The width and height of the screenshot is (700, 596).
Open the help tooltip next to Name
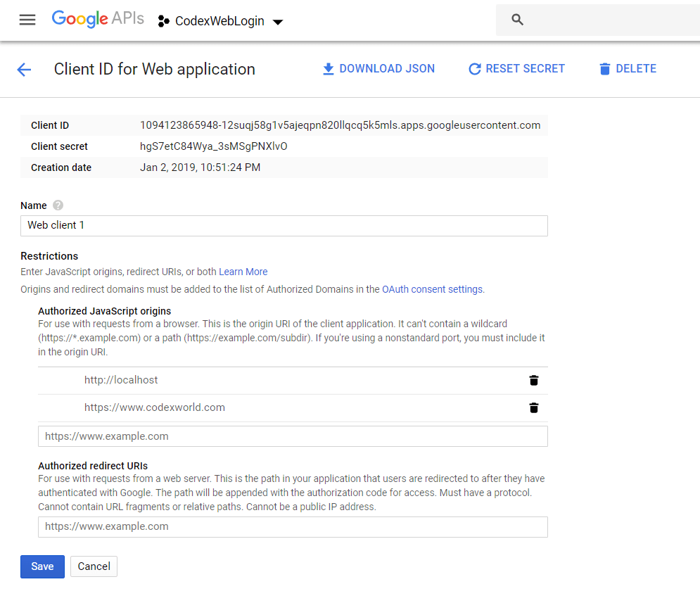point(58,205)
